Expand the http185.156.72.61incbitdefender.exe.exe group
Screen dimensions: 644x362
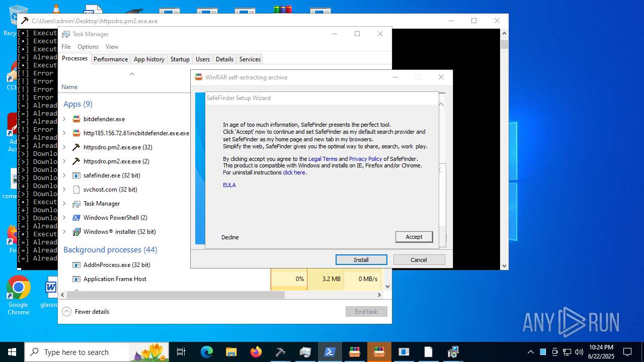[x=64, y=133]
